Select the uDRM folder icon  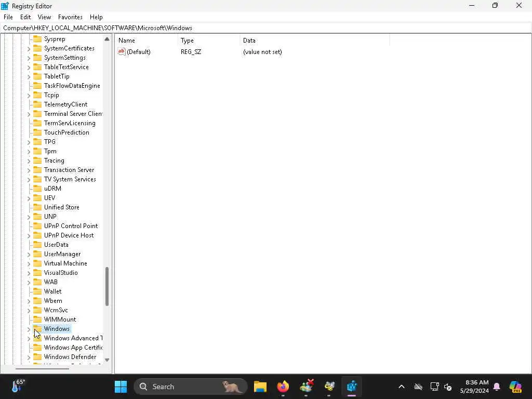[37, 188]
